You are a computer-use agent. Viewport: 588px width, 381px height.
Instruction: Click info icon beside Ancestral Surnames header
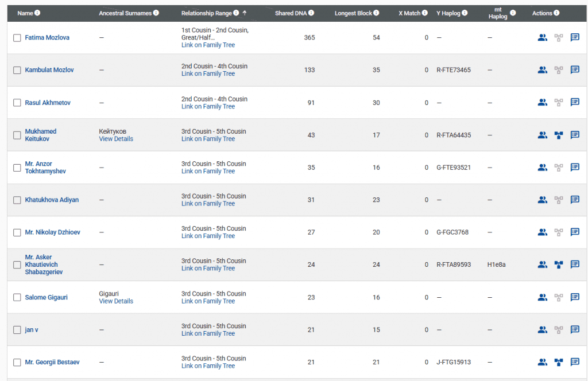pos(156,13)
